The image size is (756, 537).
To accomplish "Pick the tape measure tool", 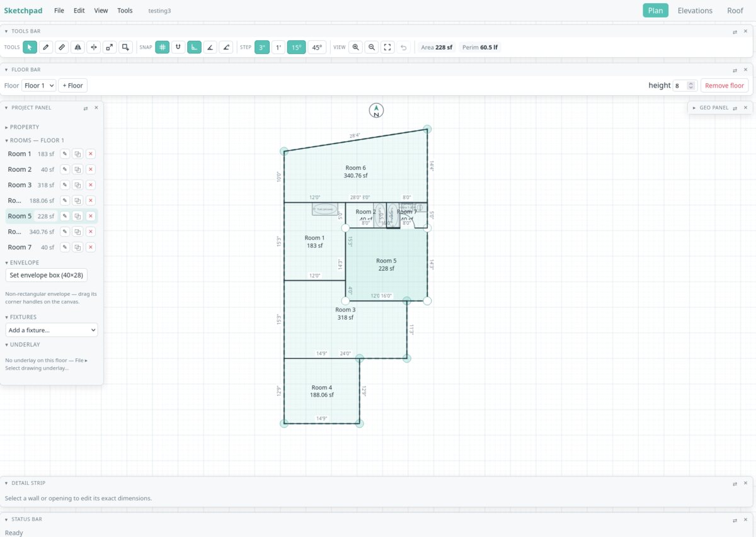I will pos(62,47).
